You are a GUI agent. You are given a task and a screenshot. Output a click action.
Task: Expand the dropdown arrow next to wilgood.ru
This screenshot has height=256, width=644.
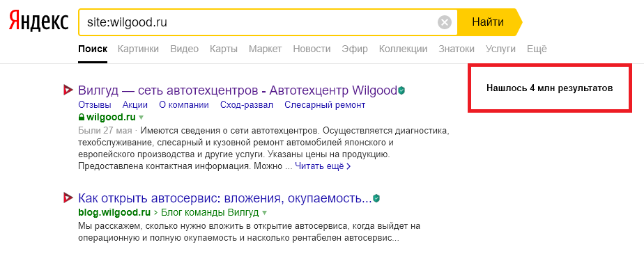(141, 118)
